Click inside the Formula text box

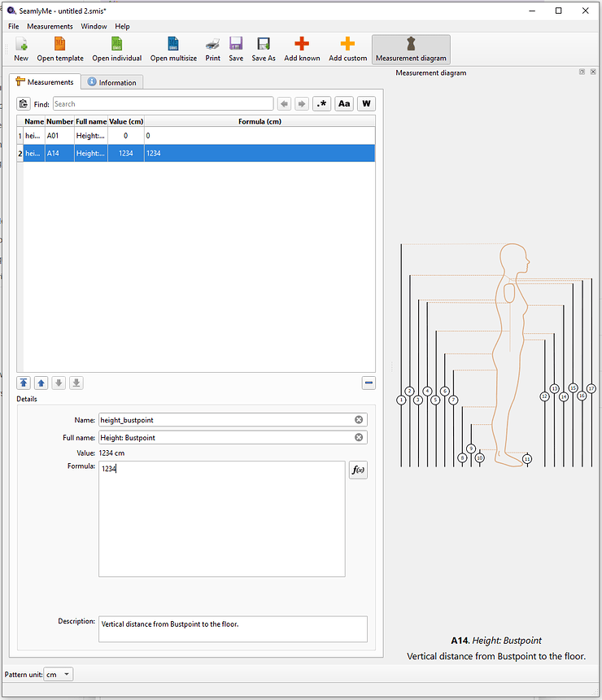coord(222,518)
